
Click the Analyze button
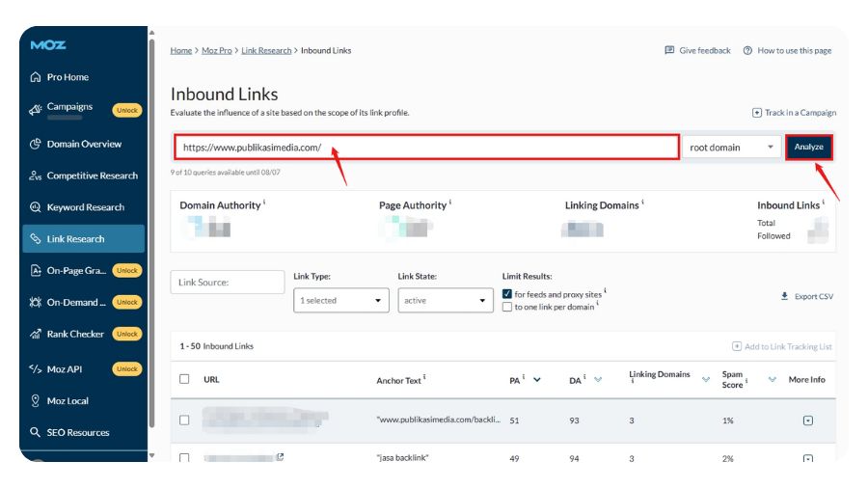tap(809, 148)
